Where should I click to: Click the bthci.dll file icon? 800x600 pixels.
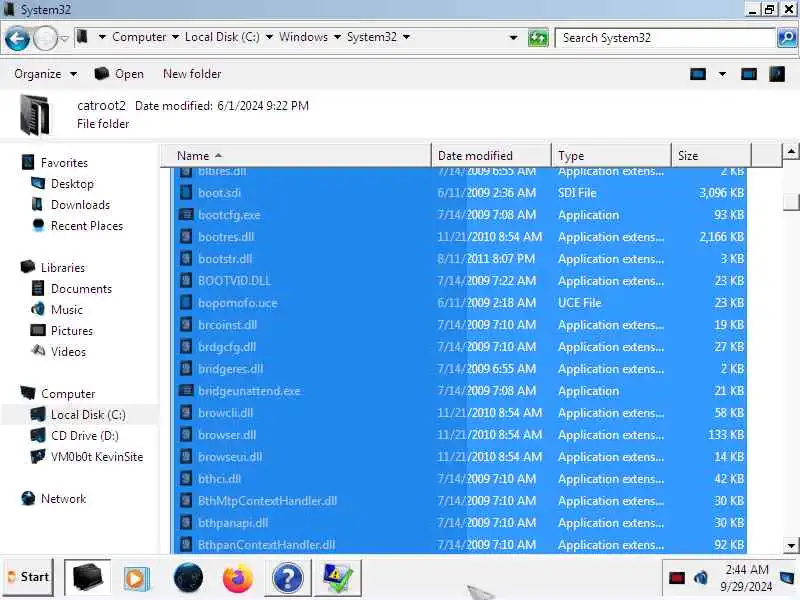point(186,479)
